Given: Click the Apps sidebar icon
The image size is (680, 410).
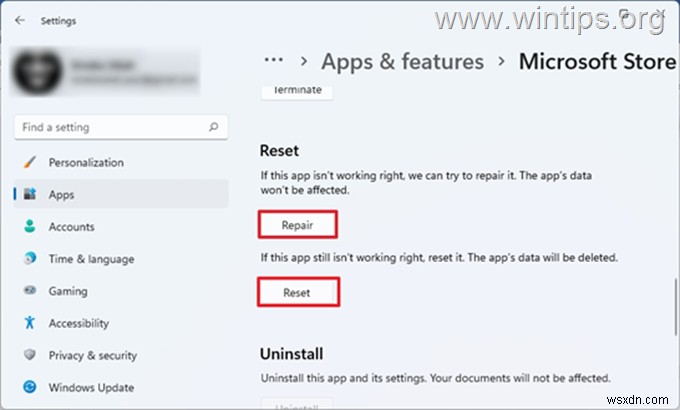Looking at the screenshot, I should [29, 194].
